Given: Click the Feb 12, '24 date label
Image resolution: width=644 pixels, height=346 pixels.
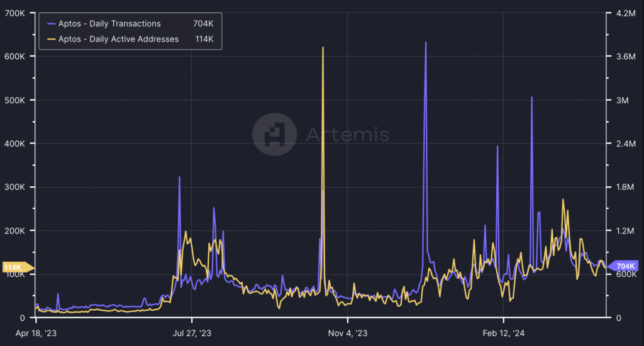Looking at the screenshot, I should [503, 333].
